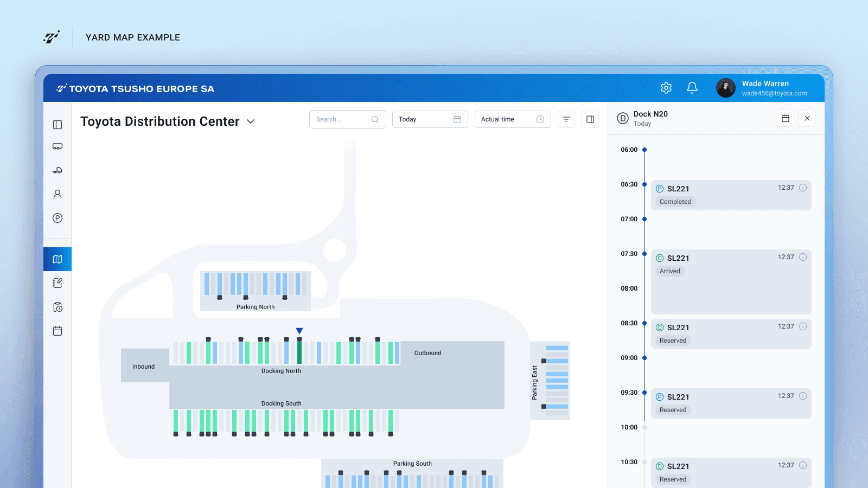Viewport: 868px width, 488px height.
Task: Click info icon on Completed SL221 card
Action: (803, 188)
